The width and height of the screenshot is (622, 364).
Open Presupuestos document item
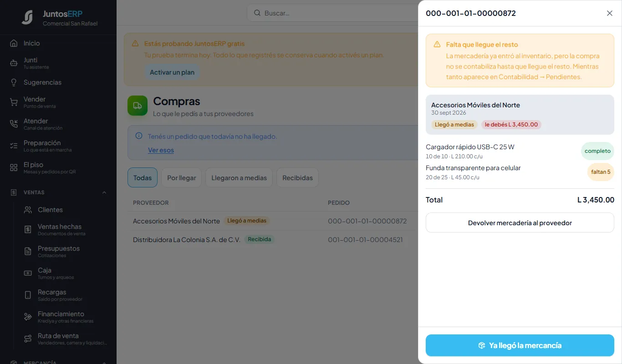pyautogui.click(x=66, y=251)
